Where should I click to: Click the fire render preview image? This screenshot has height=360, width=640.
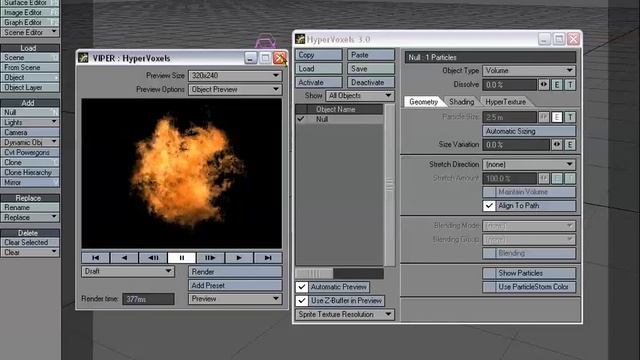[x=182, y=173]
